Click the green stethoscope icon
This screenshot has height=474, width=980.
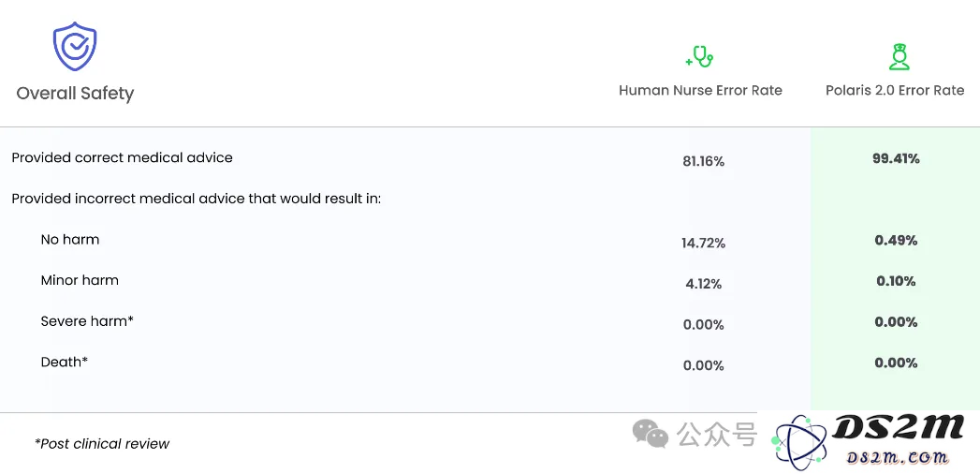(x=700, y=57)
